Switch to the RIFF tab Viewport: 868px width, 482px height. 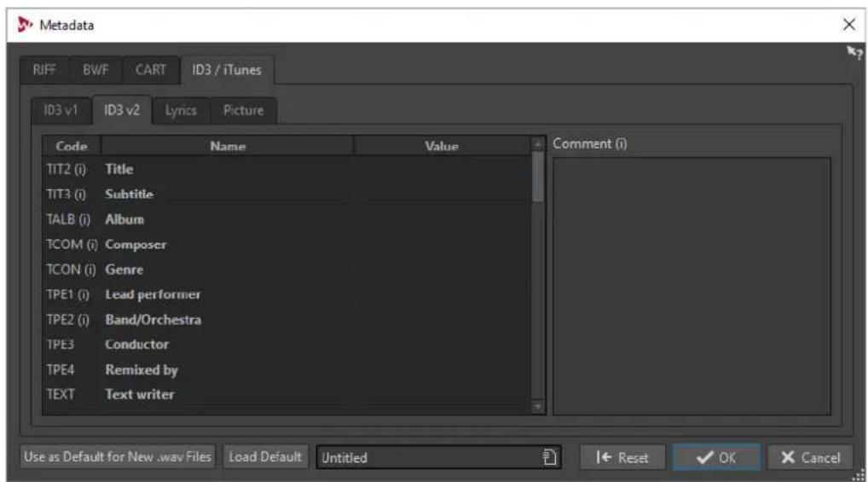pos(44,70)
